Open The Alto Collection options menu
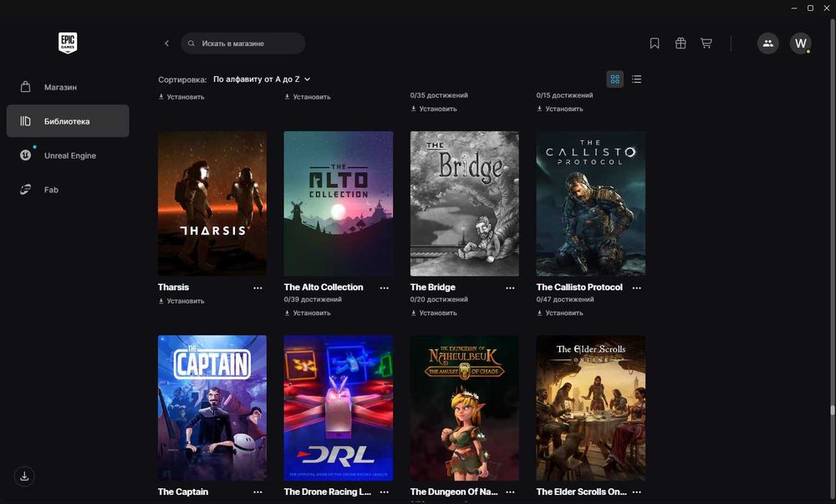 (x=384, y=288)
